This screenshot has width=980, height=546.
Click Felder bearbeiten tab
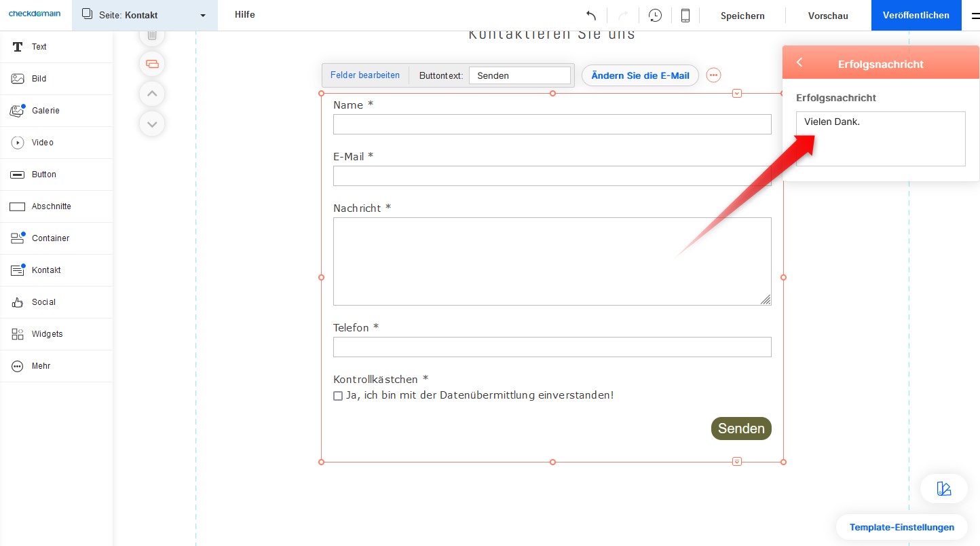tap(365, 75)
